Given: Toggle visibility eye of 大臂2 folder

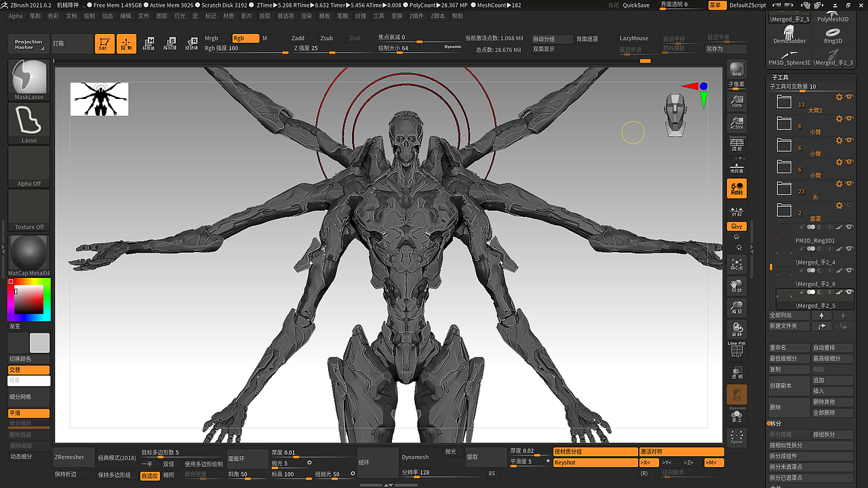Looking at the screenshot, I should pos(849,97).
